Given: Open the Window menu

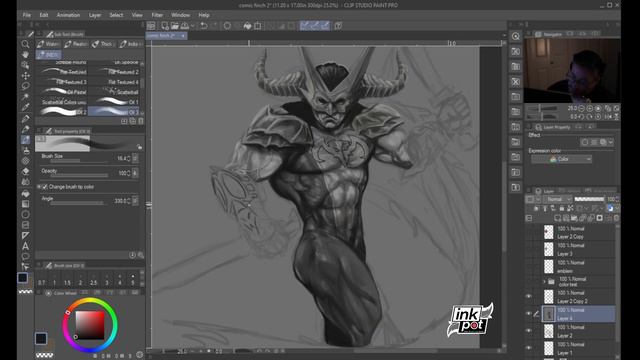Looking at the screenshot, I should point(180,15).
